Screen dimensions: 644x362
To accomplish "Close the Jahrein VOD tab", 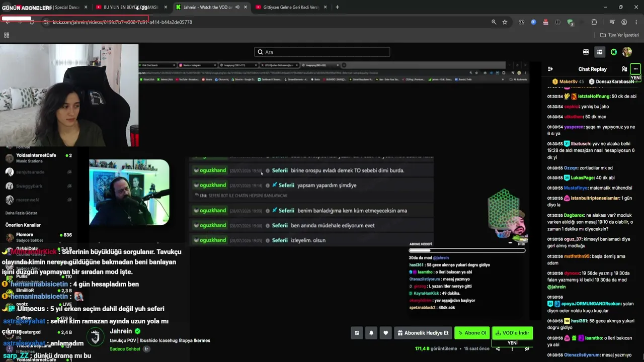I will 245,8.
